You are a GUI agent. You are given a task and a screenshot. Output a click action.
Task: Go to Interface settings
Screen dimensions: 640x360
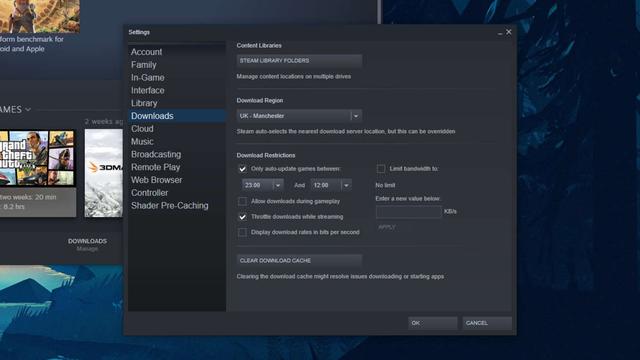pos(148,90)
